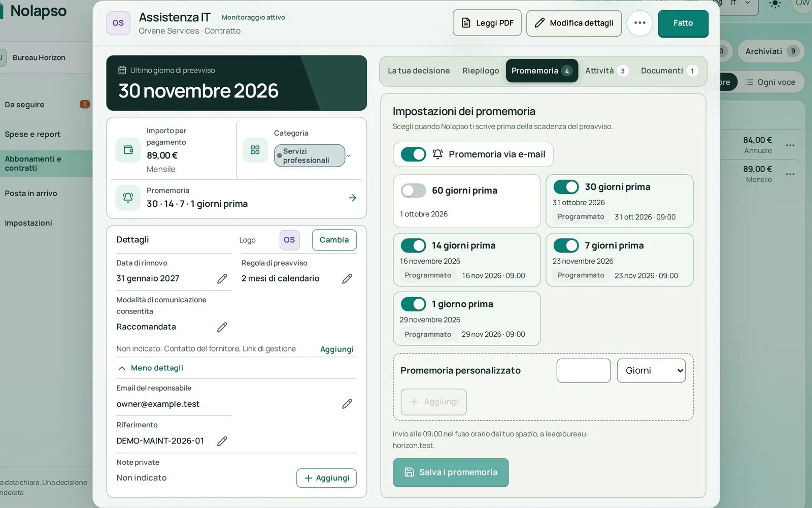
Task: Show the Archiviati filter
Action: [x=771, y=51]
